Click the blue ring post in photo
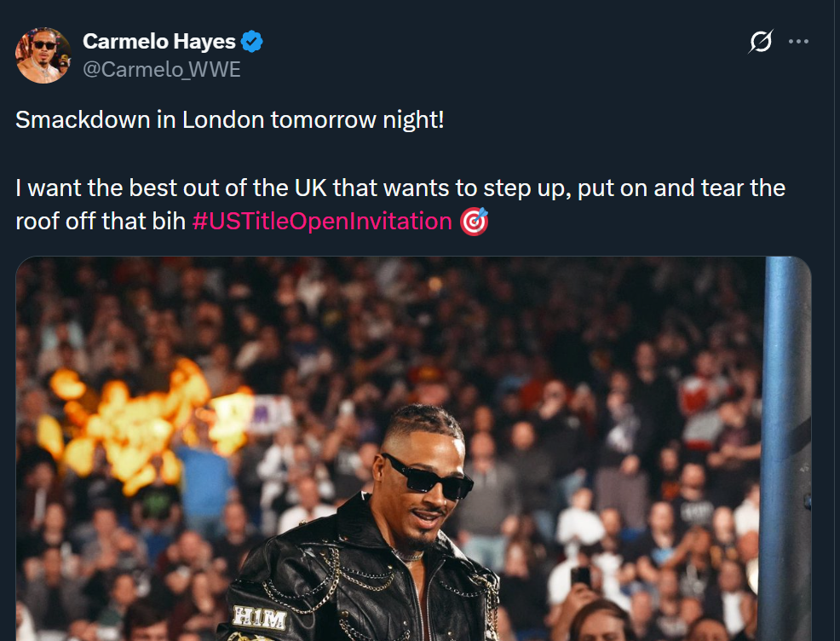Viewport: 840px width, 641px height. coord(785,448)
